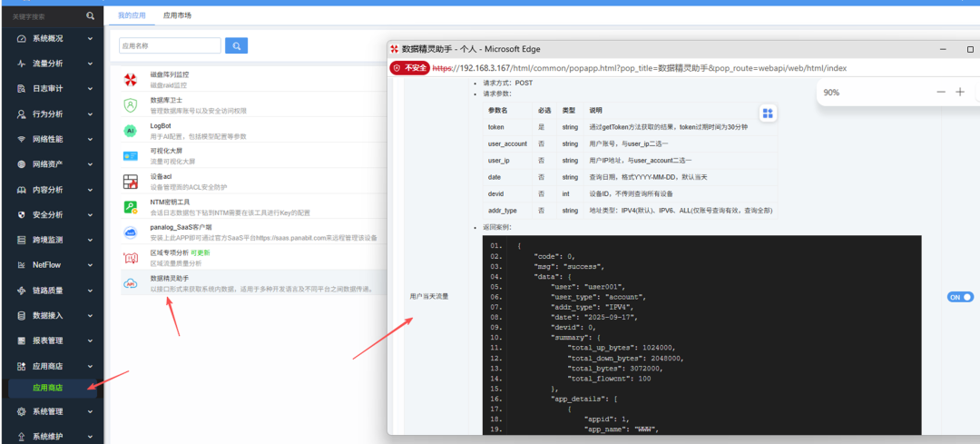Click the 安全分析 shield icon
The image size is (980, 444).
coord(21,214)
